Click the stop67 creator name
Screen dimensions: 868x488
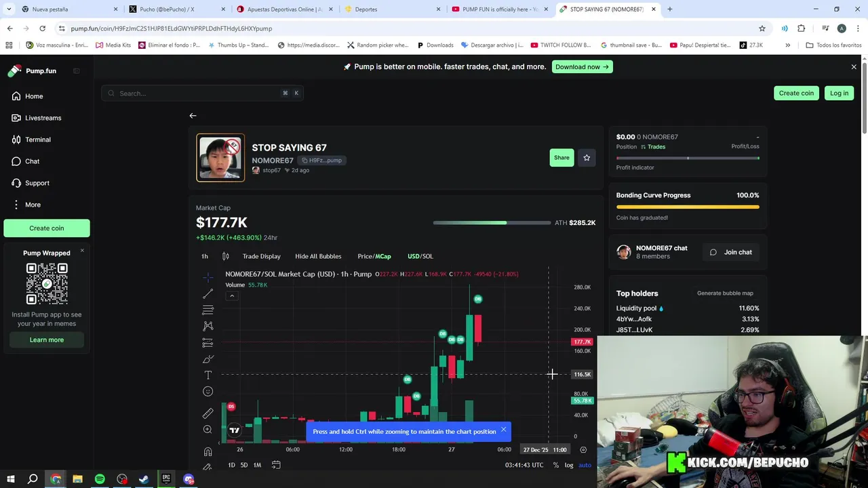271,170
